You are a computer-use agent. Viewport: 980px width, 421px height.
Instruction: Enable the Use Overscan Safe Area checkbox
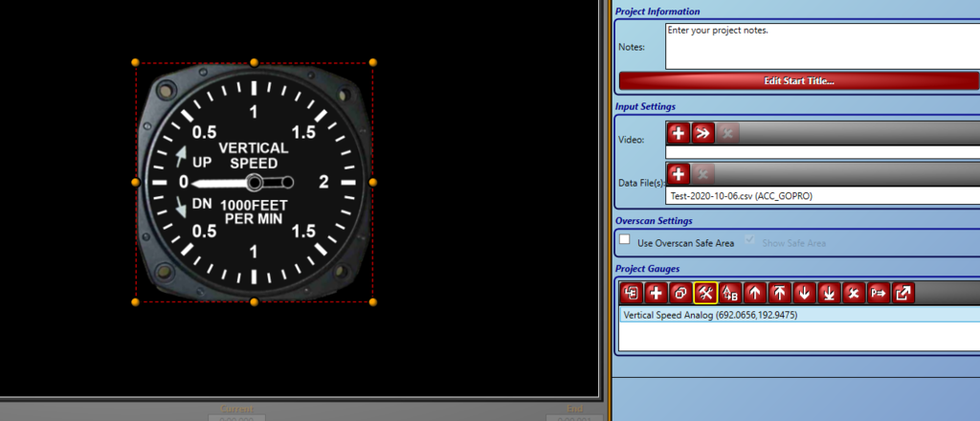[625, 241]
